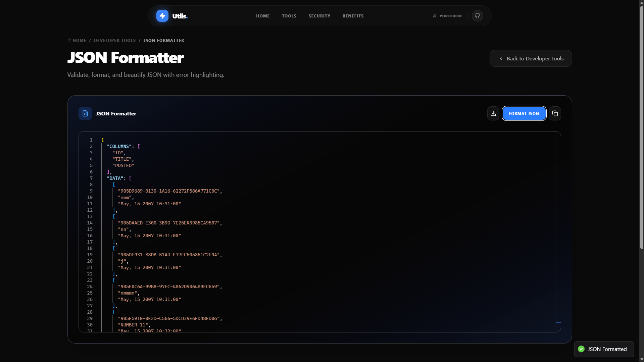Click the green checkmark in the toast
The image size is (644, 362).
(581, 349)
